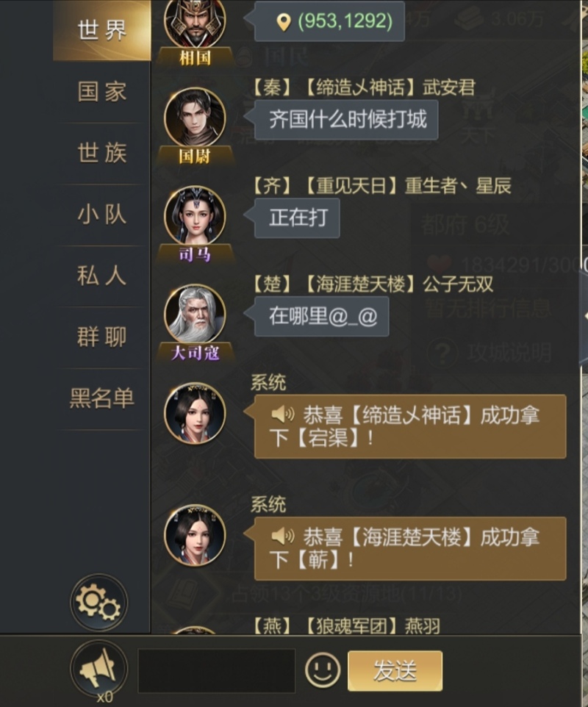Open the 私人 chat tab

[102, 276]
